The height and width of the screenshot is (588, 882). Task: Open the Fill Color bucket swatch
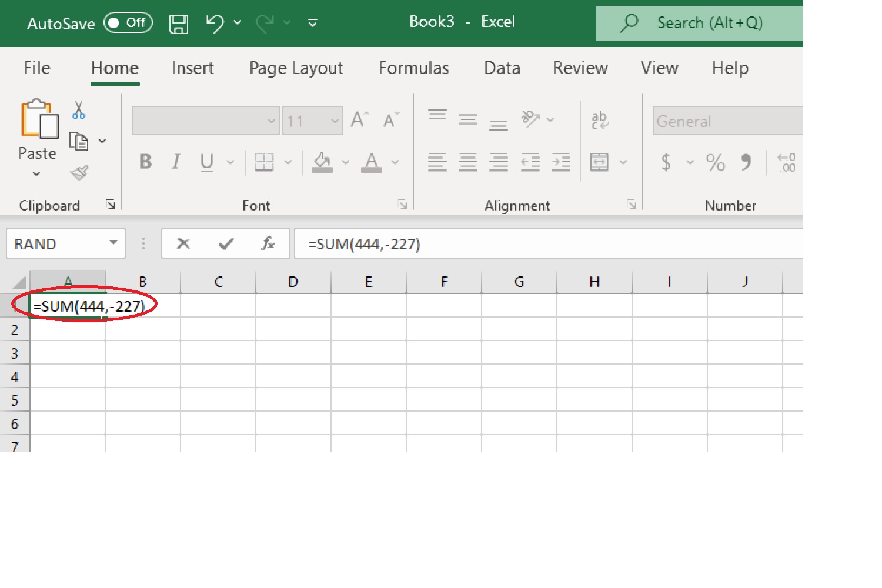tap(322, 162)
